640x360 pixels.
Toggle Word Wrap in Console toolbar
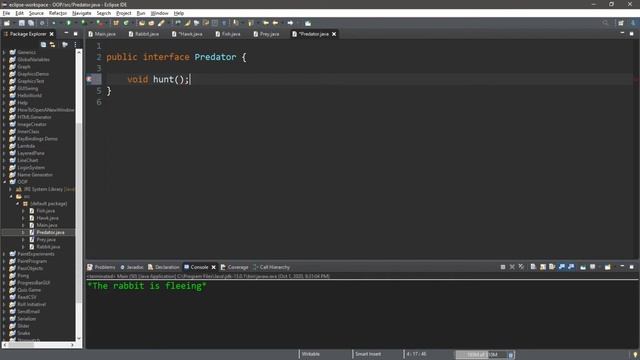[552, 267]
